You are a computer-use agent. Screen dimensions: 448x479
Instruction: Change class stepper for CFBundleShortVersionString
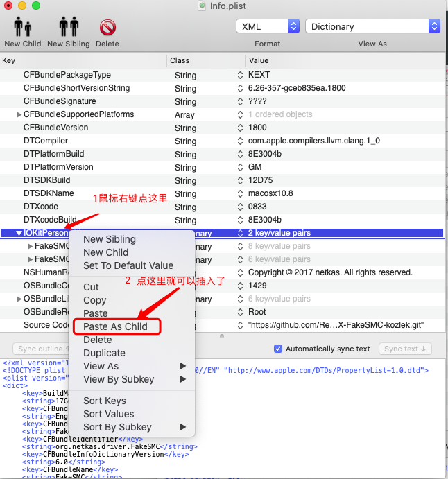tap(240, 88)
